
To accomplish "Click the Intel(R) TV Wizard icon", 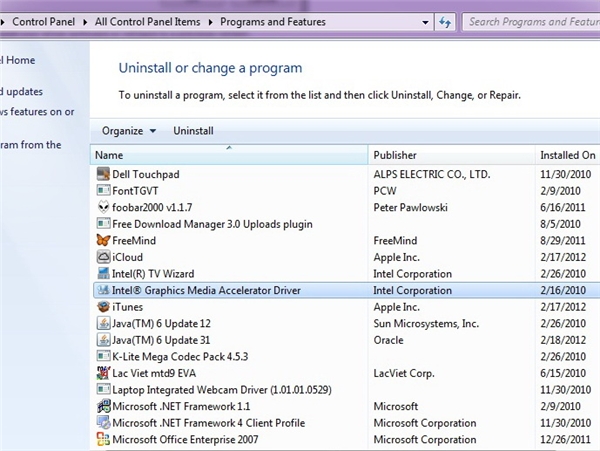I will pos(103,274).
